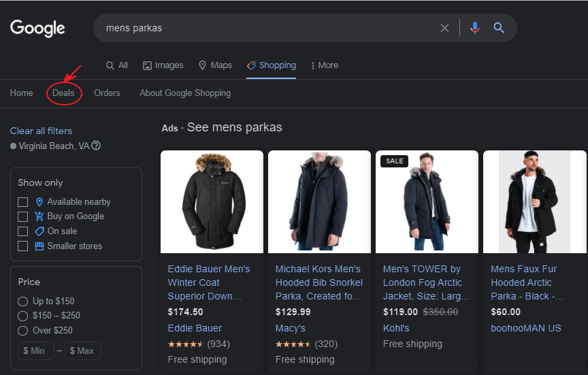Click the SALE badge on London Fog jacket

tap(395, 161)
